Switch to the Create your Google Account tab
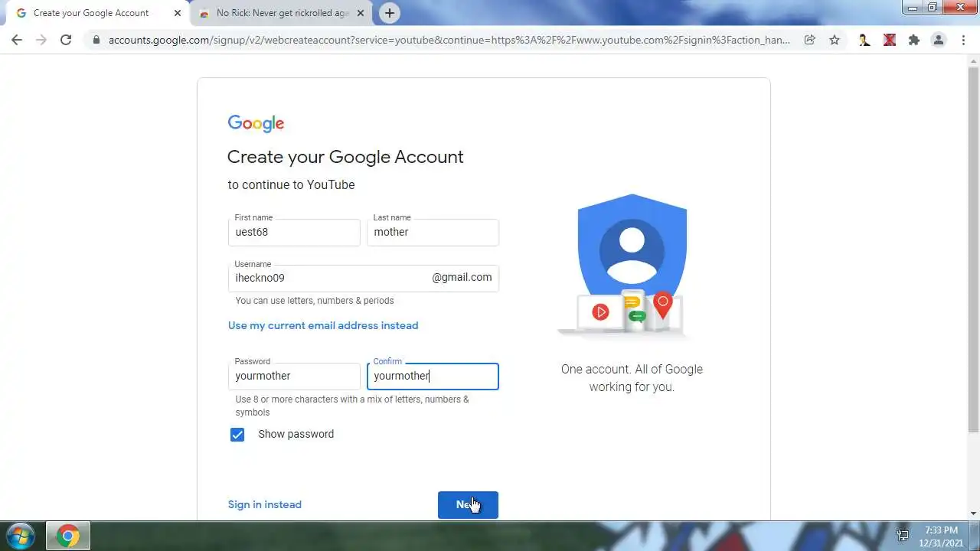 (x=92, y=13)
